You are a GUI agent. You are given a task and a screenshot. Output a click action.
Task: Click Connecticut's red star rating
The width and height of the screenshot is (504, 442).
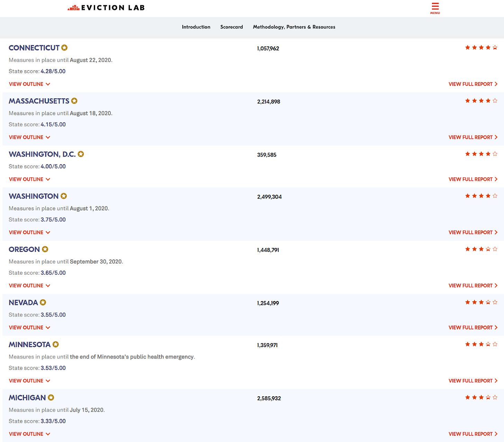coord(481,47)
